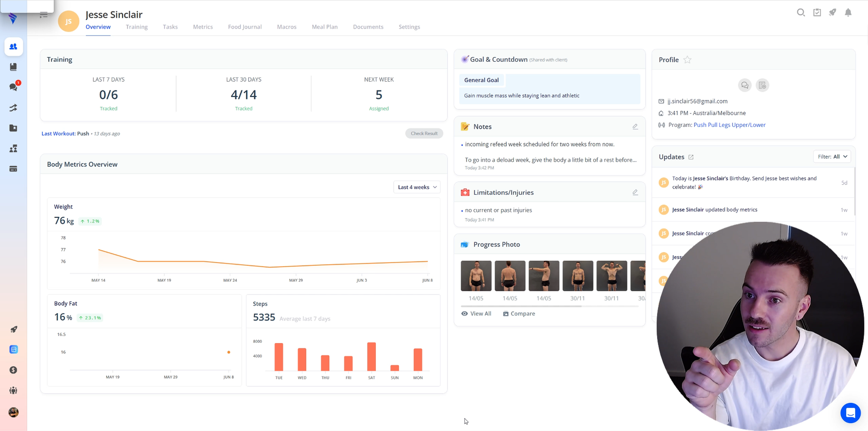Click the blue calendar sidebar icon
The width and height of the screenshot is (868, 431).
14,350
